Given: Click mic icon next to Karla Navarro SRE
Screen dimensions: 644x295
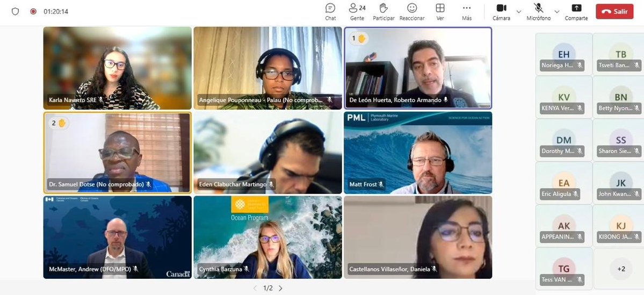Looking at the screenshot, I should coord(101,100).
